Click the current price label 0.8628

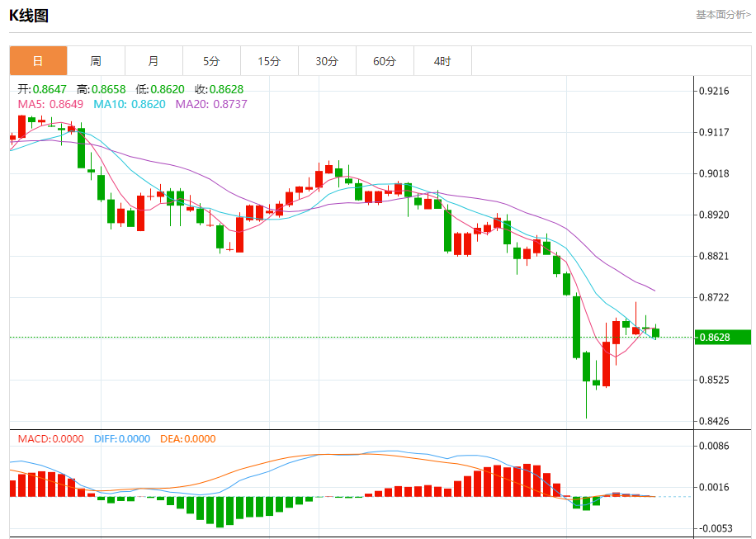pos(722,337)
